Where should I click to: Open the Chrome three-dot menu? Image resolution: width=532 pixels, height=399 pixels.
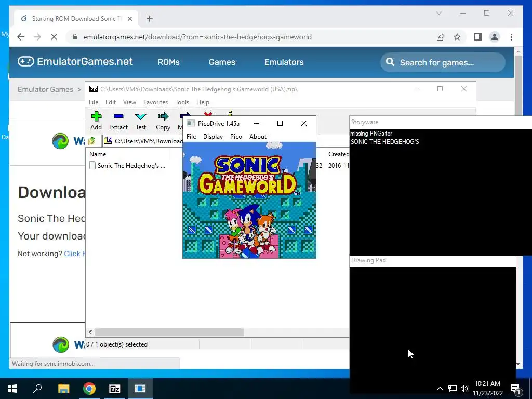point(511,37)
